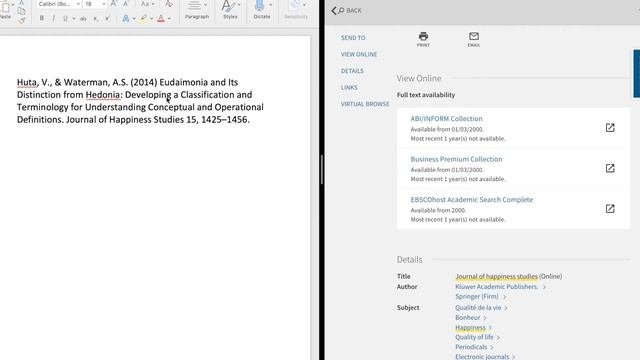Toggle Underline formatting
The image size is (640, 360).
65,18
